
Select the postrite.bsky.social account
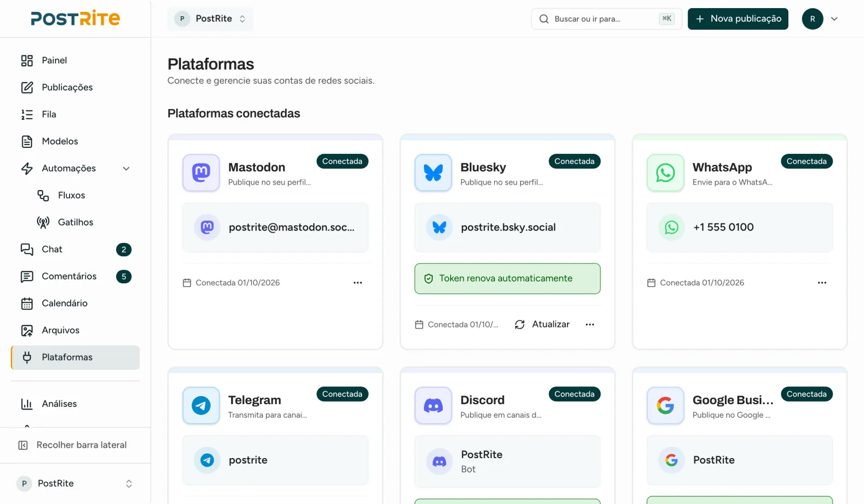[x=508, y=227]
